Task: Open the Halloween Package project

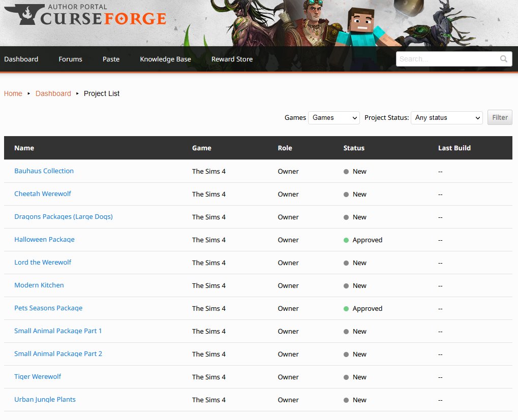Action: [x=44, y=240]
